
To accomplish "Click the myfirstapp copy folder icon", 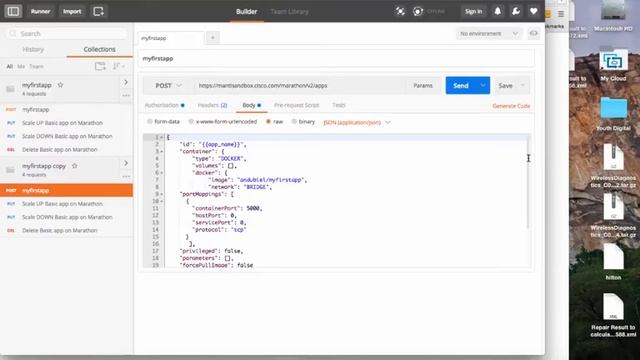I will (10, 170).
